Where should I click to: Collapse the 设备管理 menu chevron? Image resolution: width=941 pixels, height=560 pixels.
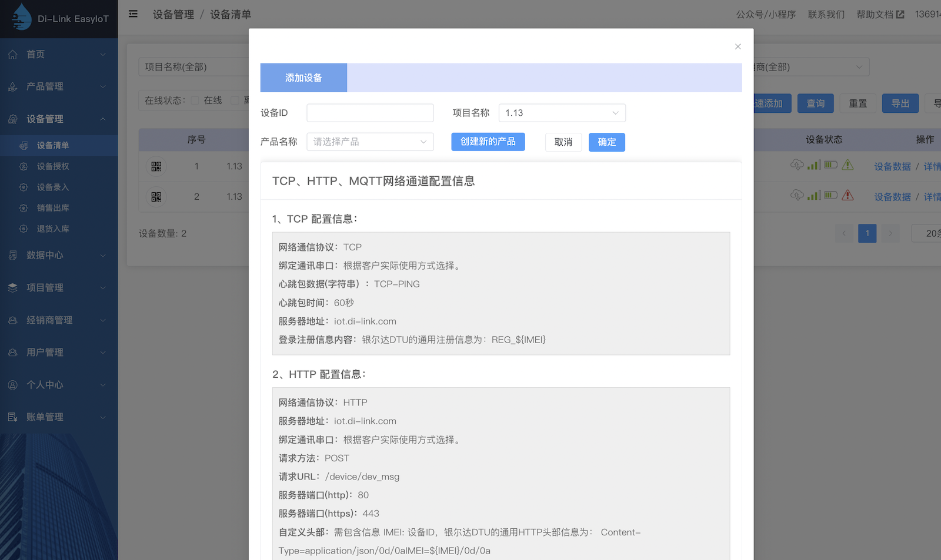point(103,119)
